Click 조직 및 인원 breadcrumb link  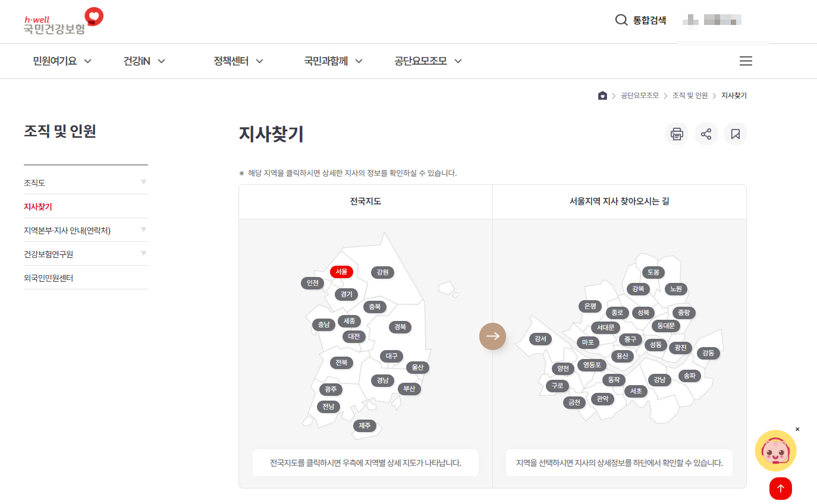click(x=690, y=96)
